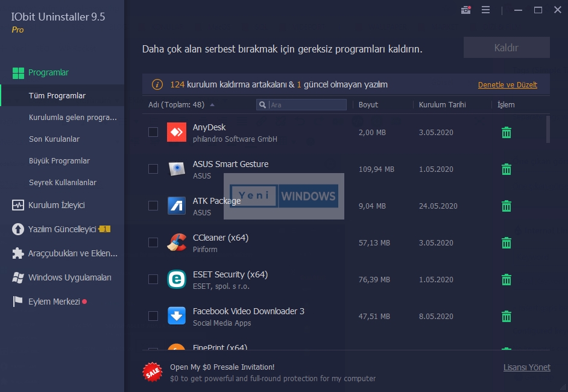Screen dimensions: 568x392
Task: Click the CCleaner trash uninstall icon
Action: pos(506,242)
